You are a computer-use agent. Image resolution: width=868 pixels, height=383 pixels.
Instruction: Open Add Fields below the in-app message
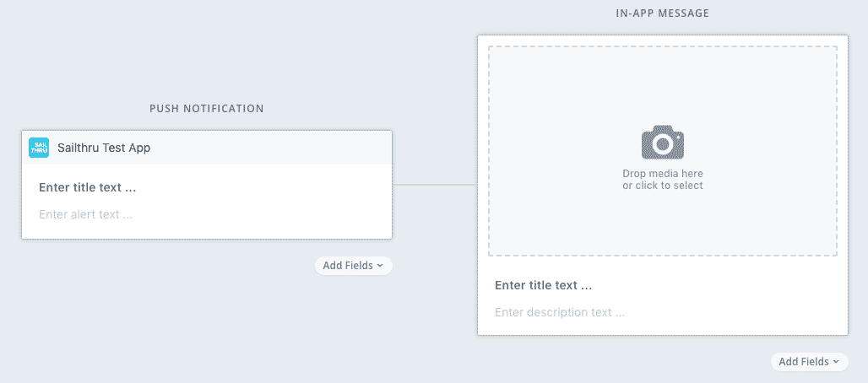click(809, 362)
